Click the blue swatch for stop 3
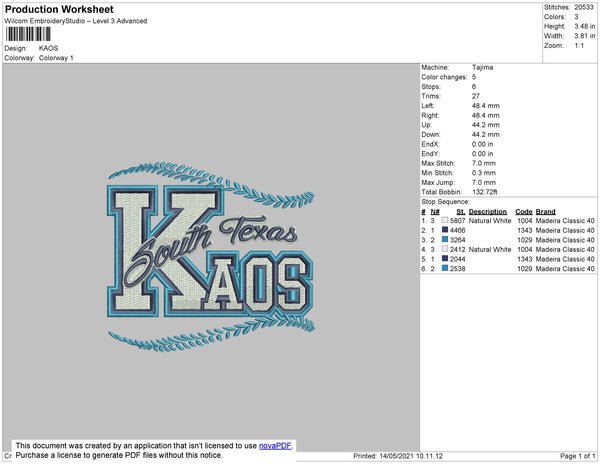600x464 pixels. pos(445,239)
